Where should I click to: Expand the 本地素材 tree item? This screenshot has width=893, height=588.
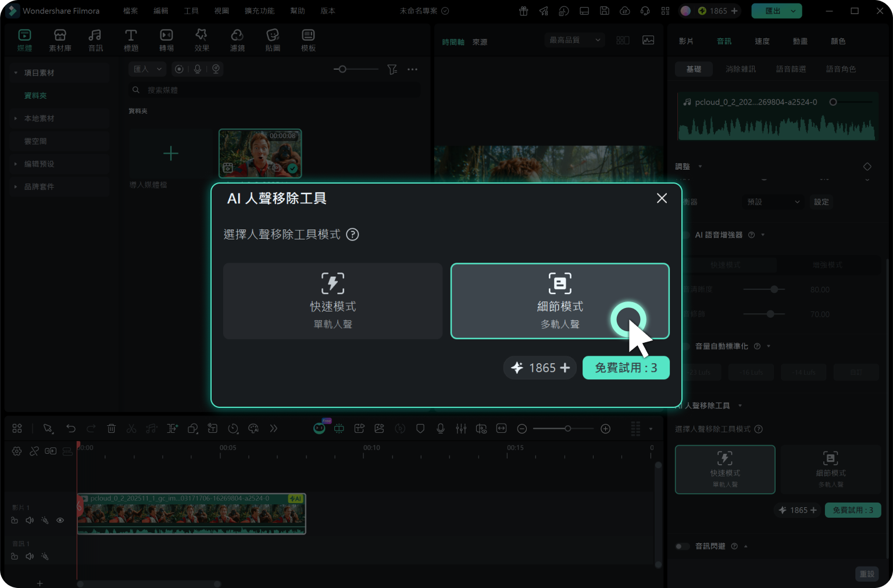(39, 119)
